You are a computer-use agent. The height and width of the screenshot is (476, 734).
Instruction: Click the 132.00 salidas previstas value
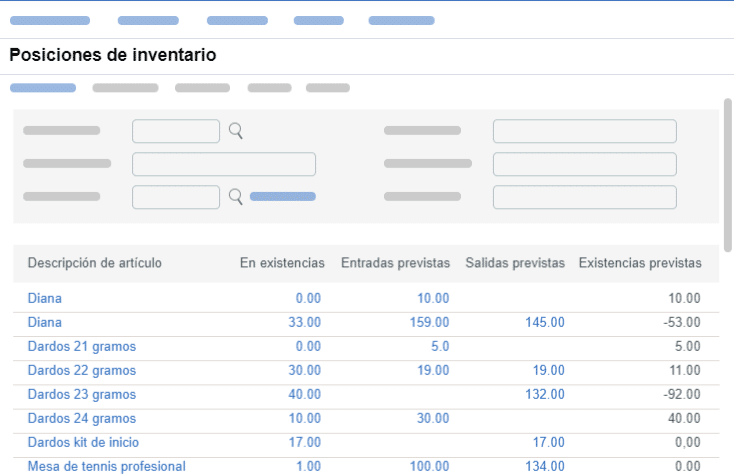tap(545, 395)
